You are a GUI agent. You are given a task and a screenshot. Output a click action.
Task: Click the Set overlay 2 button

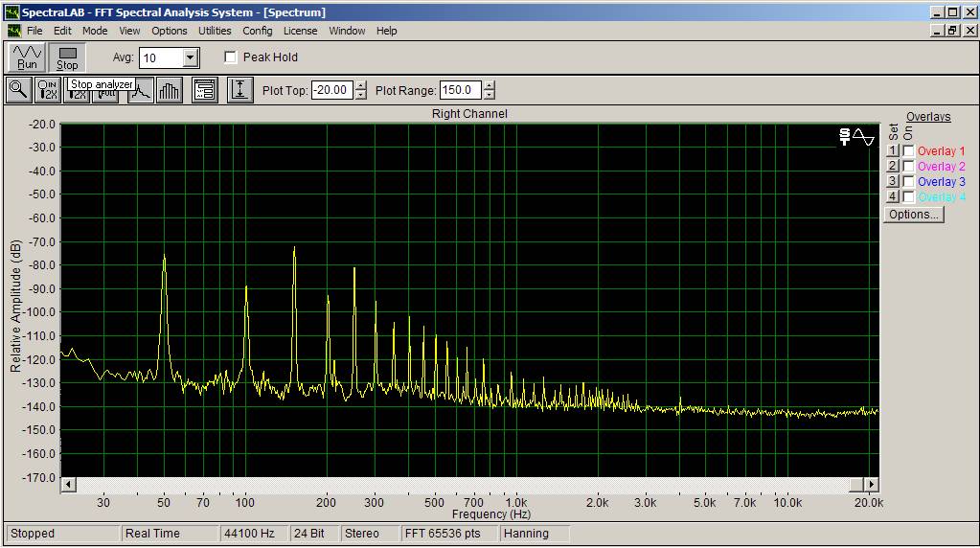tap(893, 166)
